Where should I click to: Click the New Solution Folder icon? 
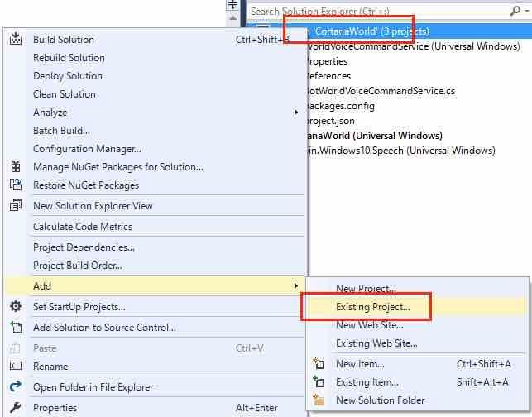pyautogui.click(x=319, y=400)
